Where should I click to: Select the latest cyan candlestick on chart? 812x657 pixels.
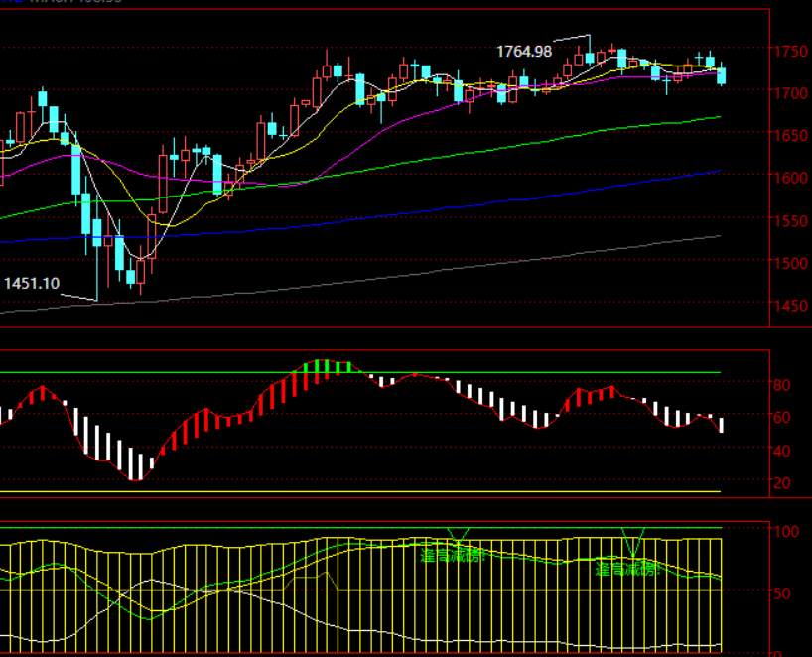pos(721,74)
